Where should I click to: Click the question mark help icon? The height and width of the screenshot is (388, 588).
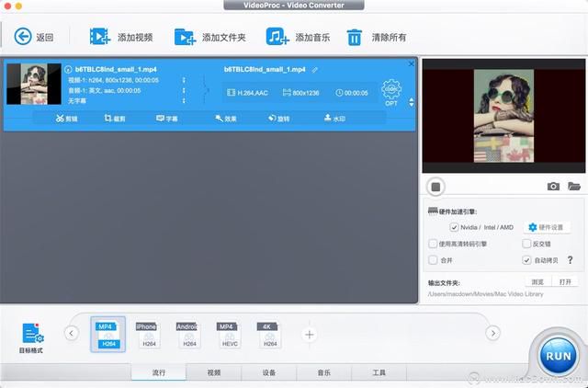[570, 260]
